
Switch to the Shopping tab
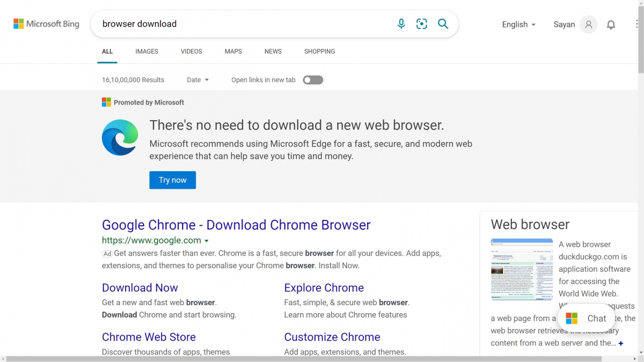[319, 51]
